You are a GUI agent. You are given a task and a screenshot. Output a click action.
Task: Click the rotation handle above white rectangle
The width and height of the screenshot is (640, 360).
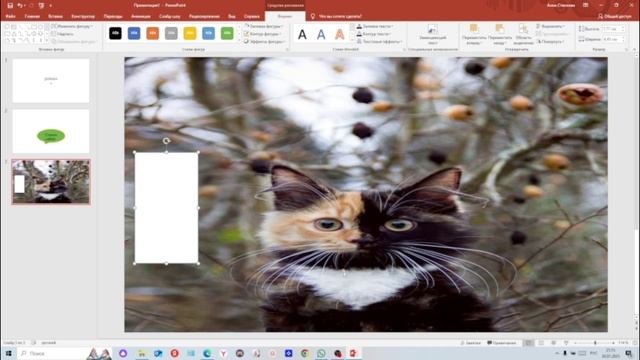pos(166,141)
